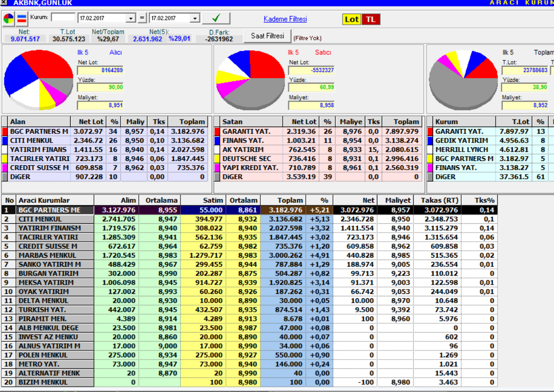Viewport: 554px width, 392px height.
Task: Select the TURKISH YAT. row
Action: (x=250, y=310)
